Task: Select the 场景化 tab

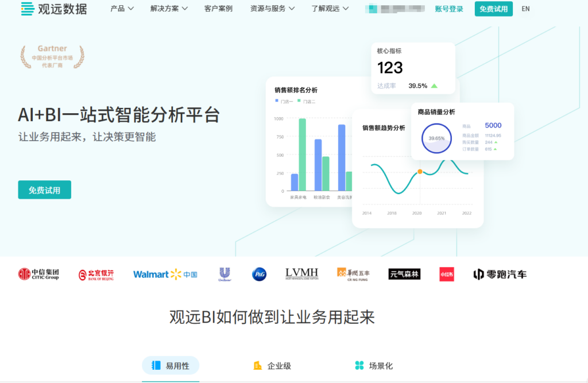Action: click(x=374, y=366)
